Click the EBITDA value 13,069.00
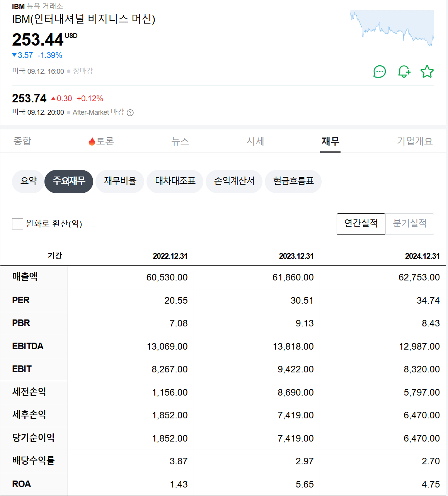The width and height of the screenshot is (448, 496). pos(167,347)
